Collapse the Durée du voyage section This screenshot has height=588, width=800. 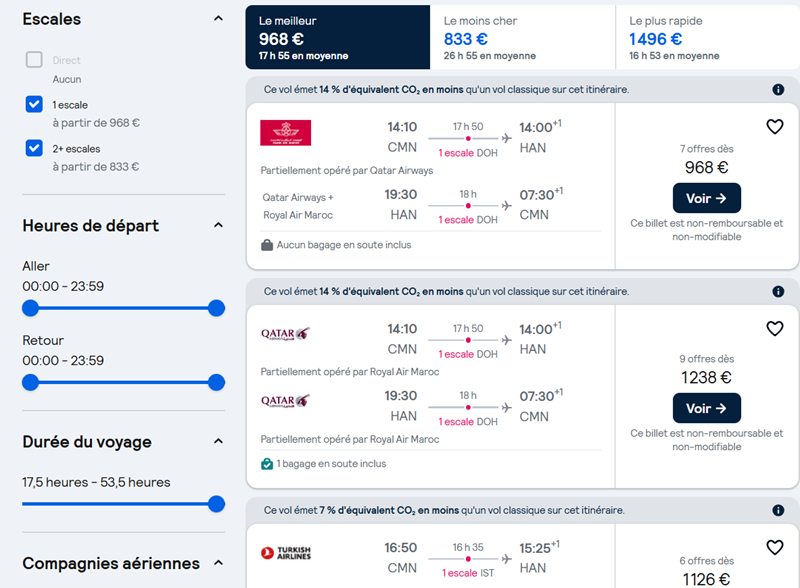pos(218,441)
